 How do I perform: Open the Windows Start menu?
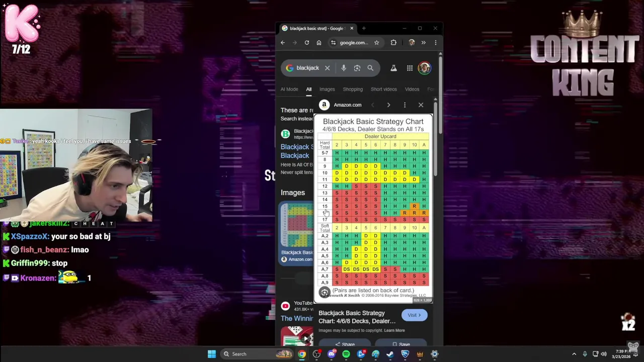click(212, 354)
